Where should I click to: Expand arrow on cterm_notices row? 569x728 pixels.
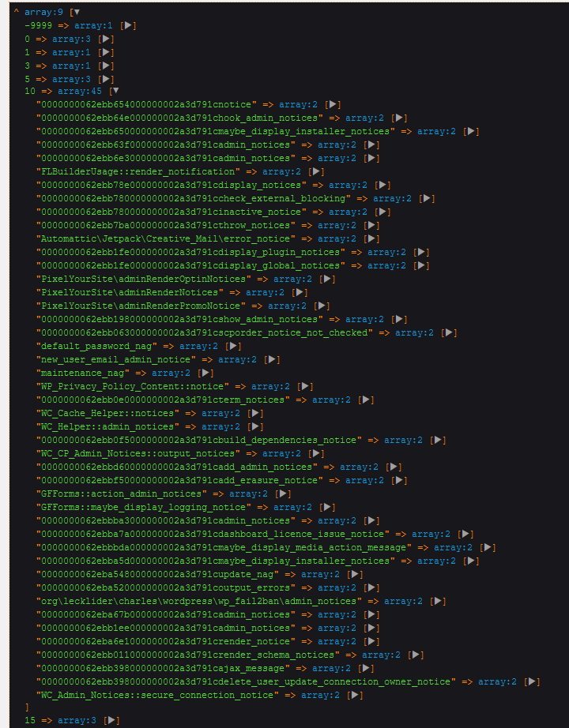click(x=366, y=400)
